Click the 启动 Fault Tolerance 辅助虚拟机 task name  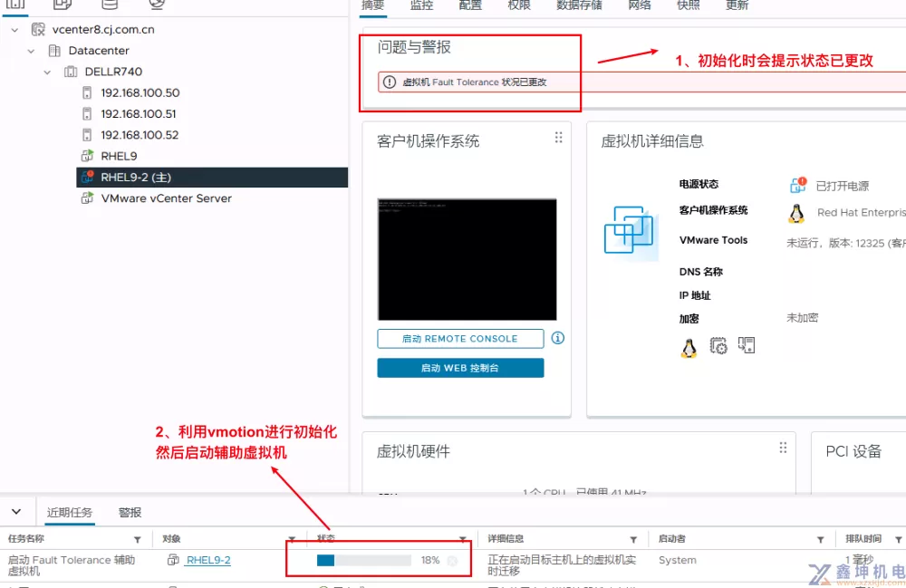click(x=71, y=565)
